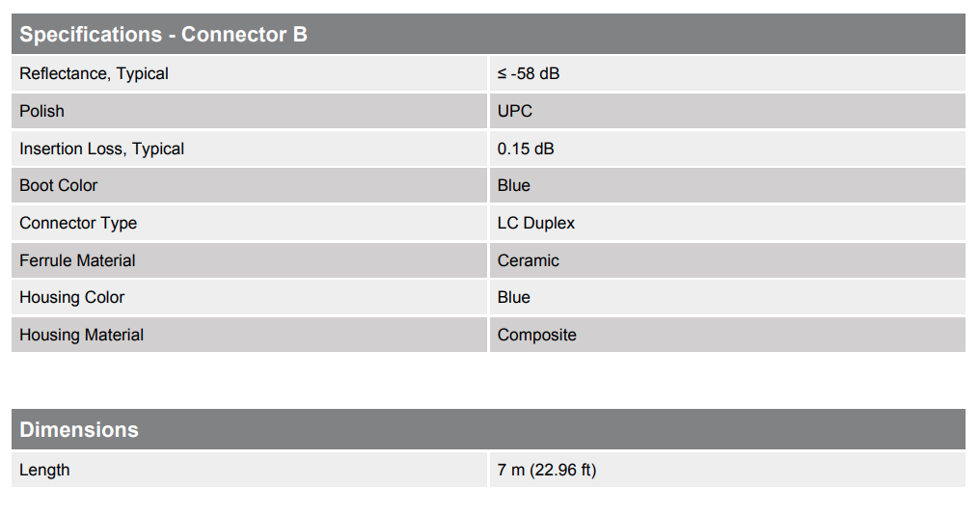The height and width of the screenshot is (514, 980).
Task: Select the "Insertion Loss, Typical" label
Action: pyautogui.click(x=101, y=149)
